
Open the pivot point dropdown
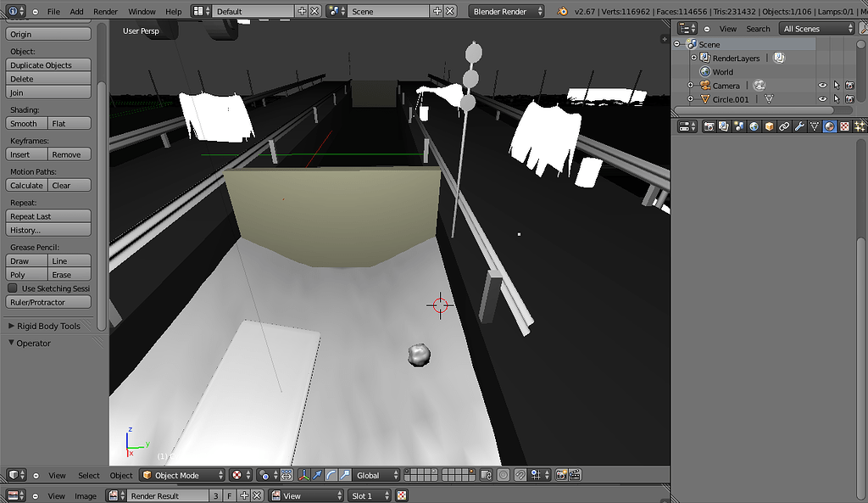(267, 475)
